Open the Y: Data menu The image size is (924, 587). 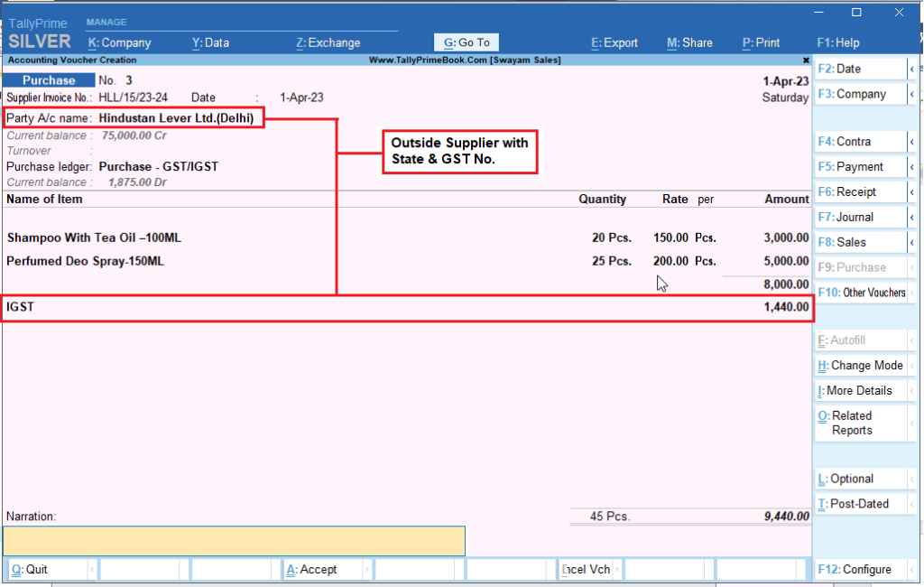coord(210,43)
